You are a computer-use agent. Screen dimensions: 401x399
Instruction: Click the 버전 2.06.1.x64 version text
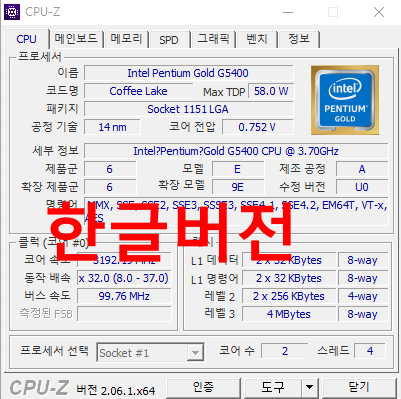[x=116, y=390]
